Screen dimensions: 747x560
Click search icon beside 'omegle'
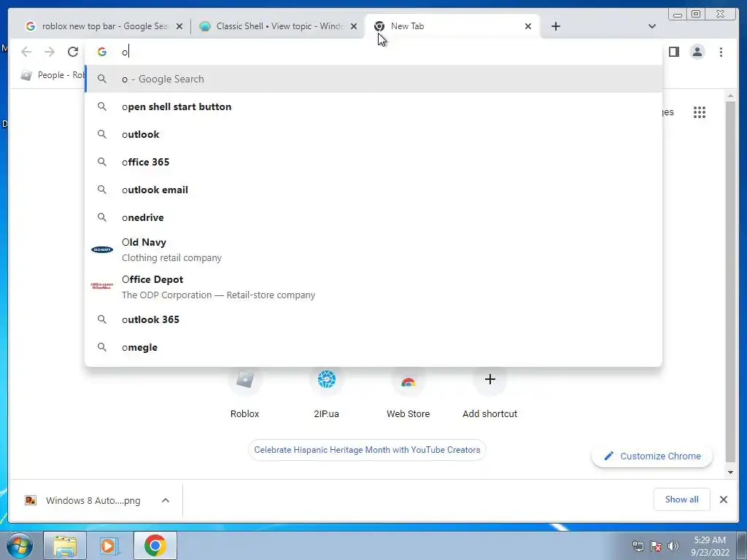pos(102,347)
